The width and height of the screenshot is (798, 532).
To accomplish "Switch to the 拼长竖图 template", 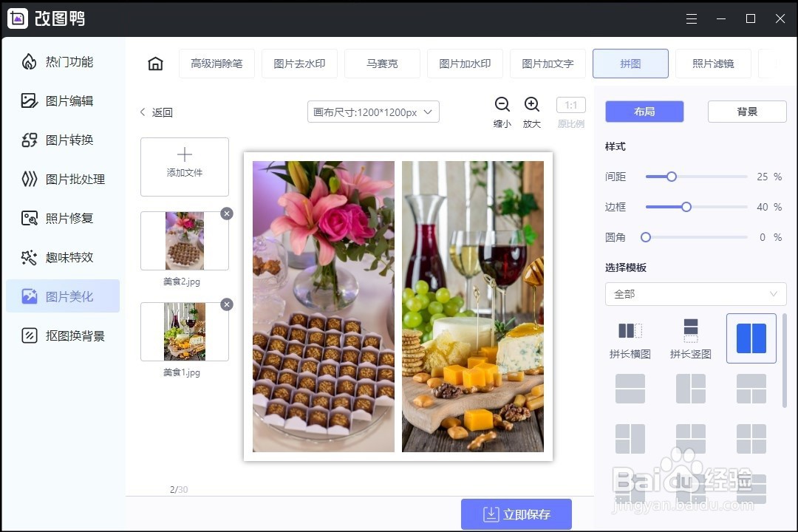I will point(690,338).
